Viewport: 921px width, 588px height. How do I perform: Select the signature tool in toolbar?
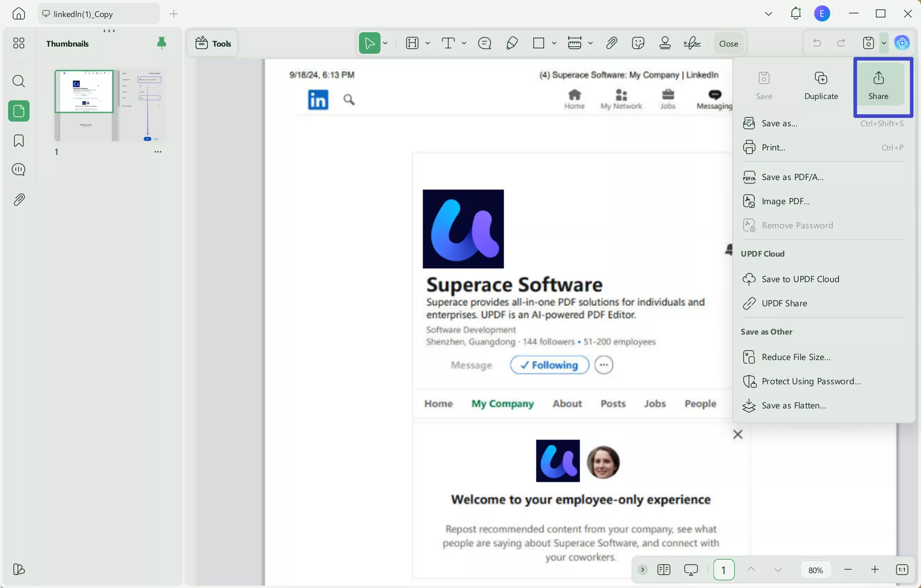[x=692, y=43]
